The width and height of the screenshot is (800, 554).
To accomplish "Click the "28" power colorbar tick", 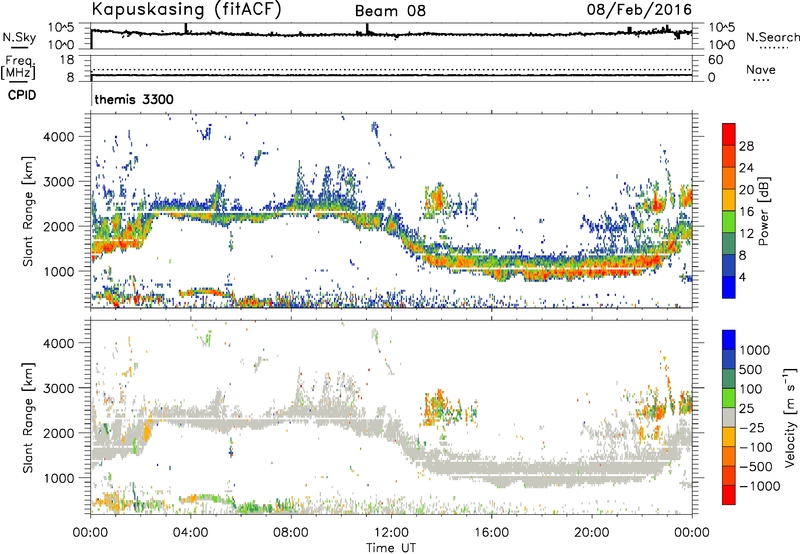I will 746,146.
